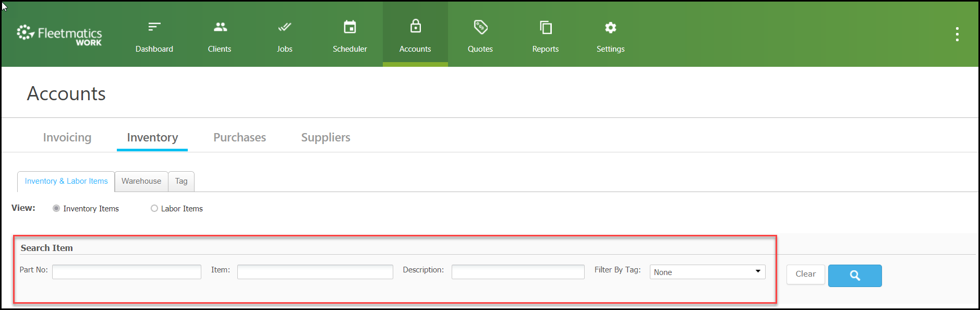Click the Settings label in navigation
Viewport: 980px width, 310px height.
611,49
